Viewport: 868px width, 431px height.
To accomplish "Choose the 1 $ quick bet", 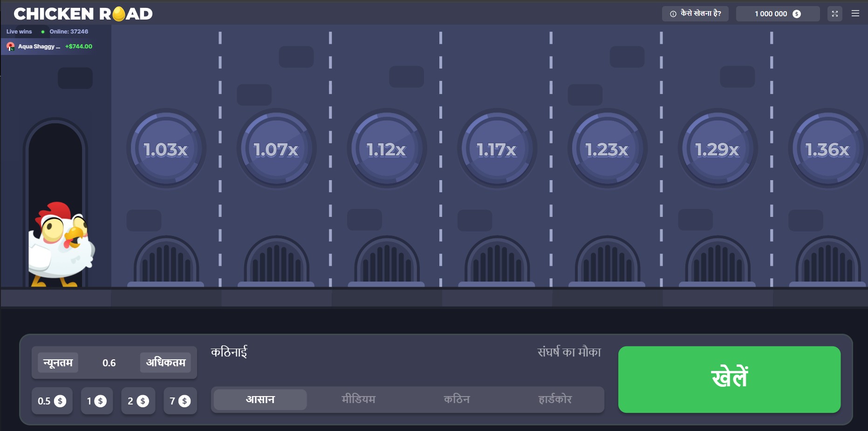I will click(x=97, y=401).
